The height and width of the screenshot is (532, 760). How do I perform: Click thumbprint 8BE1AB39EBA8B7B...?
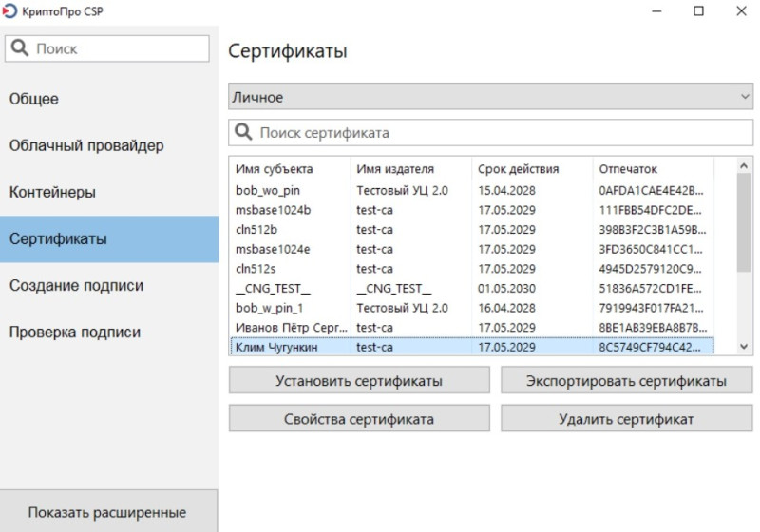[x=653, y=328]
